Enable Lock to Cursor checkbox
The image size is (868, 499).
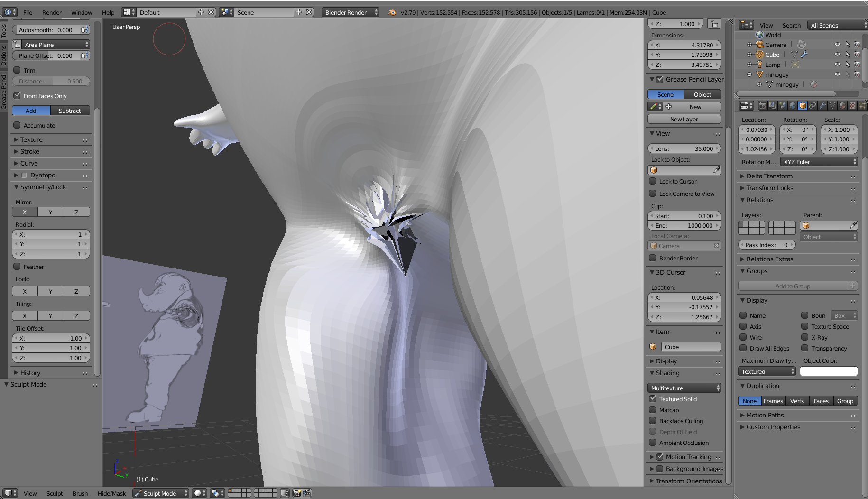point(653,181)
